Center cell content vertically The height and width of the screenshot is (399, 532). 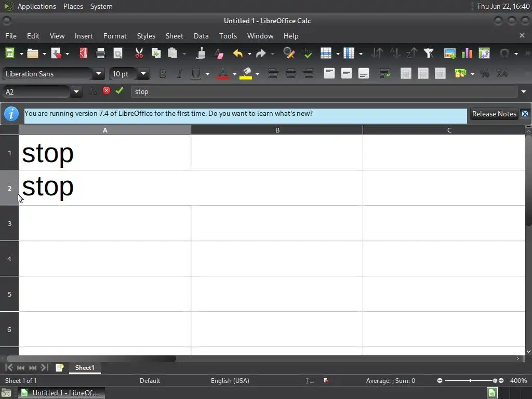coord(347,74)
